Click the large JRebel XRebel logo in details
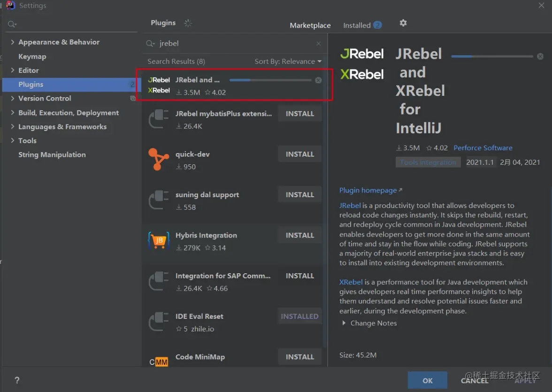 [362, 64]
